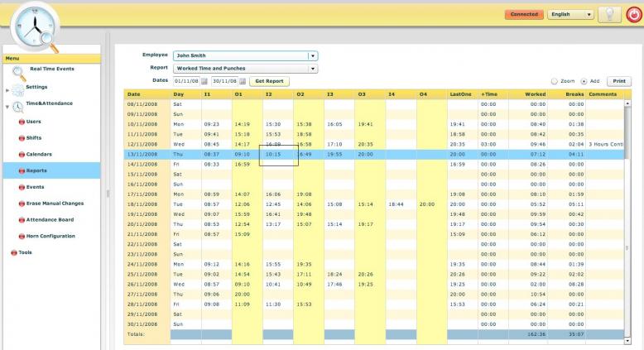Click the 18/11/2008 row O4 cell 20:00

tap(426, 204)
